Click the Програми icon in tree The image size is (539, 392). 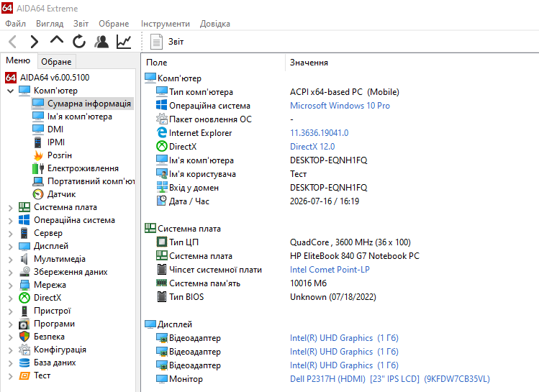pyautogui.click(x=24, y=324)
